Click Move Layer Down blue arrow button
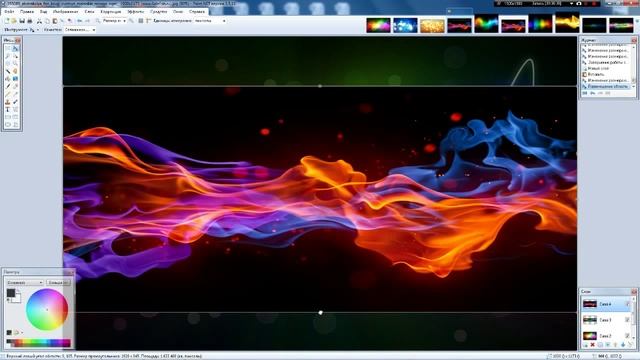The image size is (640, 360). point(623,345)
